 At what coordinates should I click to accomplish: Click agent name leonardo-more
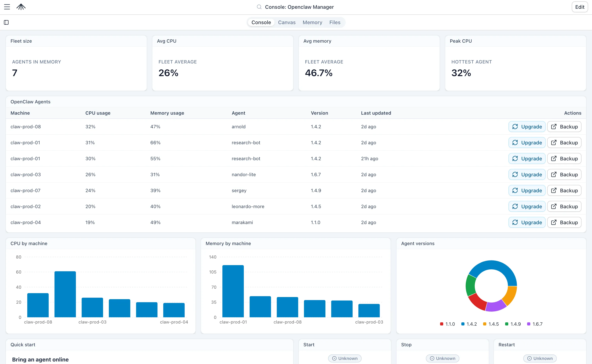pos(248,206)
